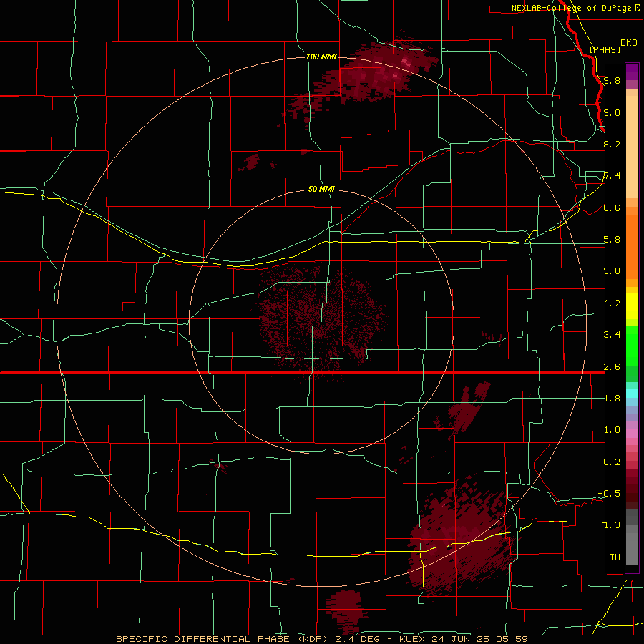This screenshot has height=644, width=644.
Task: Click the [PHAS] legend label
Action: [x=605, y=49]
